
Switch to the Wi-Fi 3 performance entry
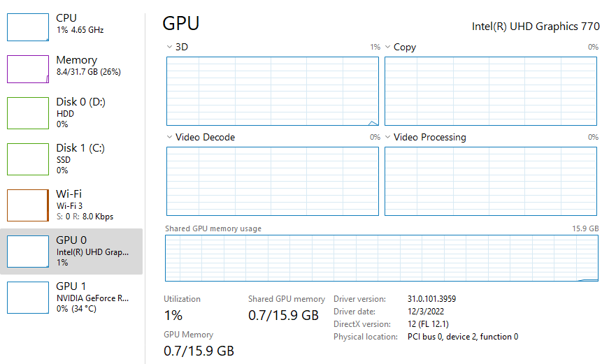[84, 205]
